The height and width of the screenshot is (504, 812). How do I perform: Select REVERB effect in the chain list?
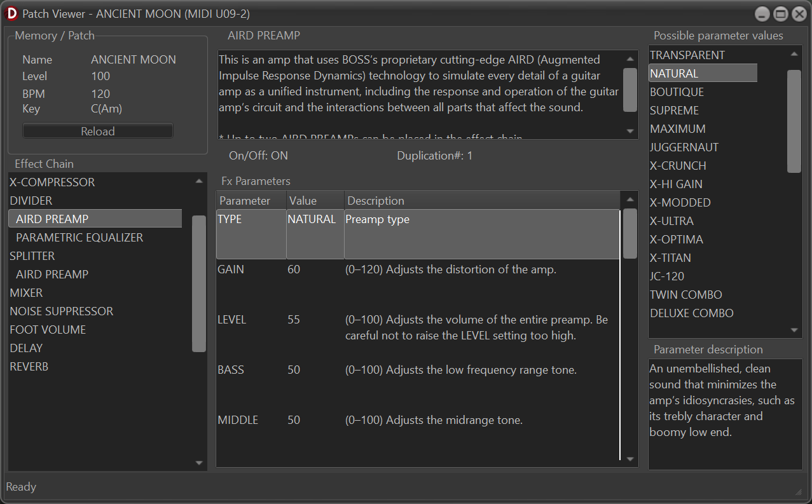(29, 367)
